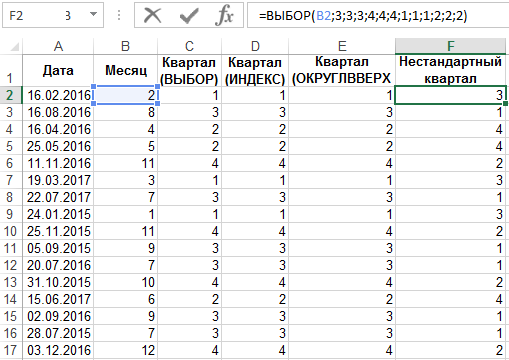Viewport: 509px width, 360px height.
Task: Cancel formula entry with the X icon
Action: (x=153, y=15)
